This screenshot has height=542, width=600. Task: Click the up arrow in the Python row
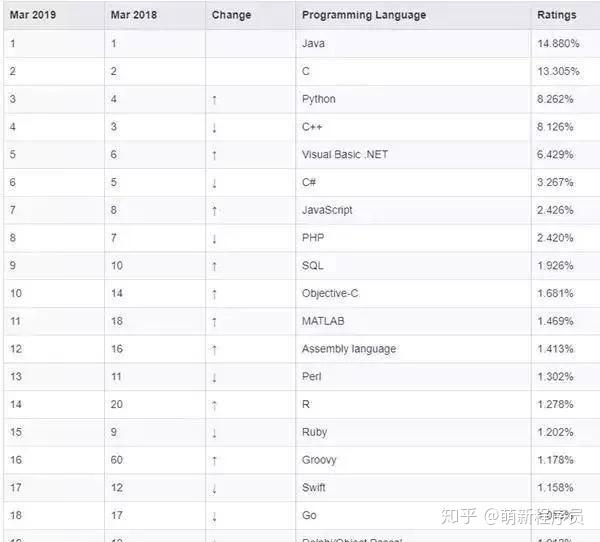(214, 100)
